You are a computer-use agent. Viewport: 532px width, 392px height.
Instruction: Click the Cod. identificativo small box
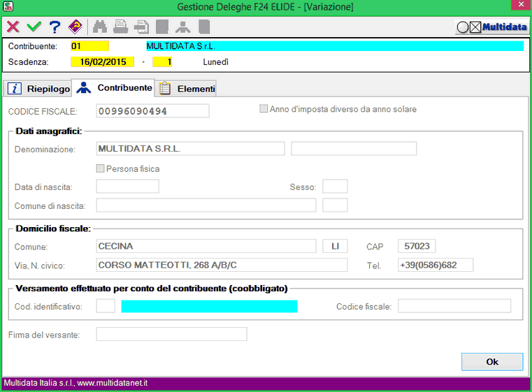[x=106, y=306]
